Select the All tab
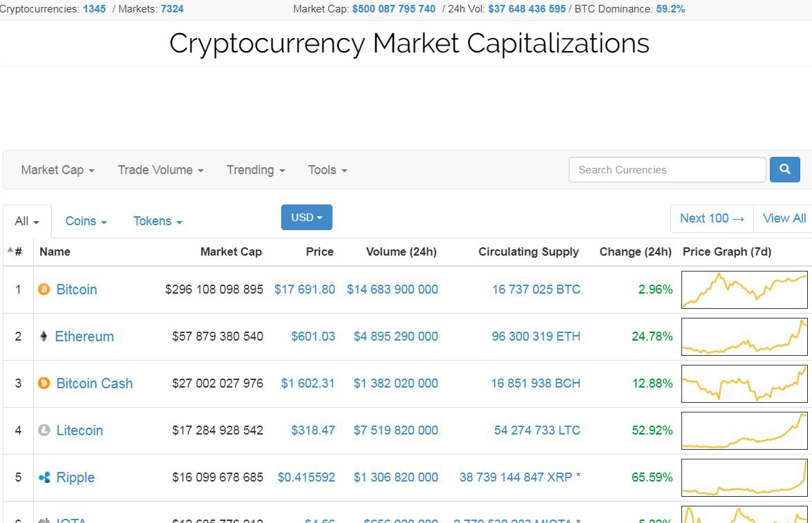This screenshot has width=812, height=523. [x=27, y=221]
